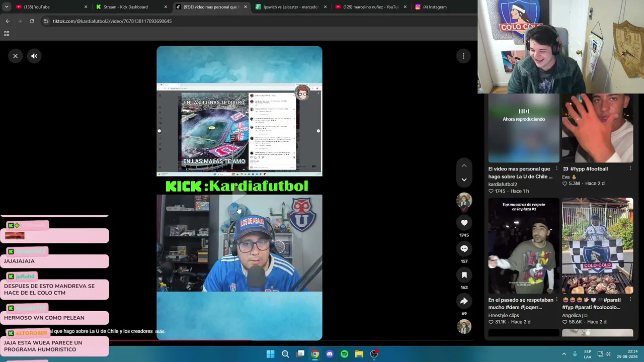
Task: Click the microphone icon in system tray
Action: pos(575,354)
